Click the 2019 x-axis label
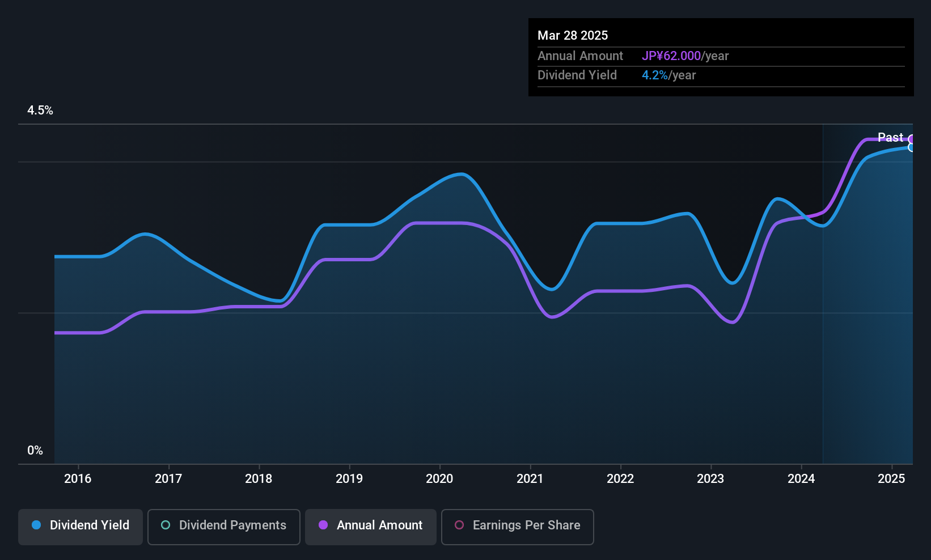Viewport: 931px width, 560px height. coord(349,478)
